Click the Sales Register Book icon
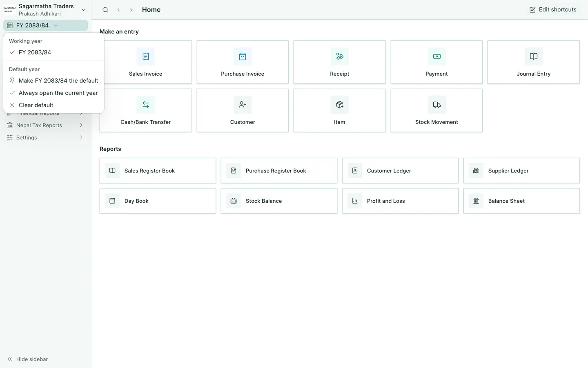588x368 pixels. (x=112, y=171)
